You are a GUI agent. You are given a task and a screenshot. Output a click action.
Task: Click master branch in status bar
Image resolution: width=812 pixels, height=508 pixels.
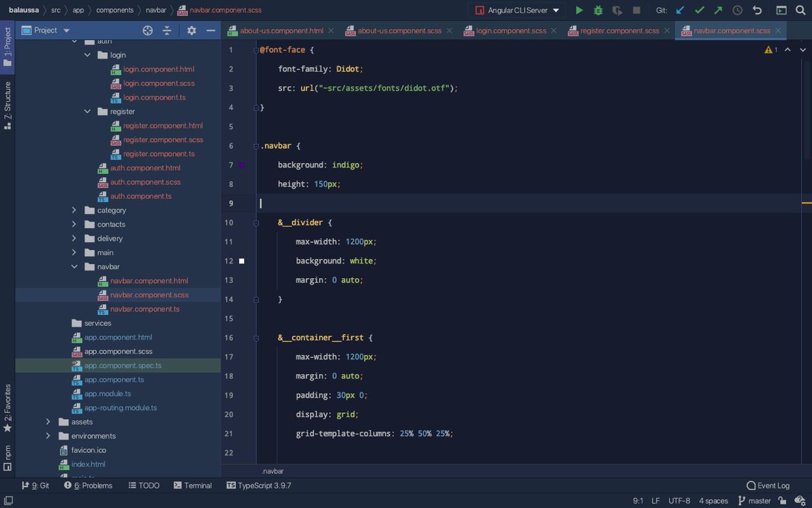pyautogui.click(x=754, y=501)
